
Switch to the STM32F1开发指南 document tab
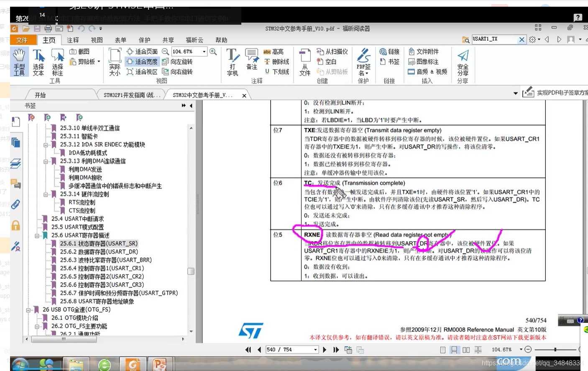coord(132,95)
